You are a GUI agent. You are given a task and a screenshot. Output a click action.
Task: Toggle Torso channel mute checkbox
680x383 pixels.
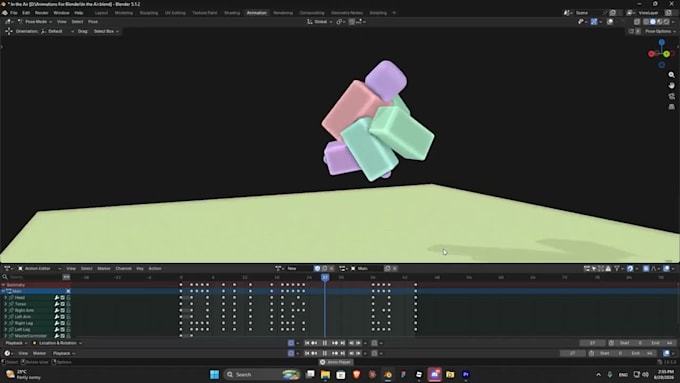(x=62, y=304)
